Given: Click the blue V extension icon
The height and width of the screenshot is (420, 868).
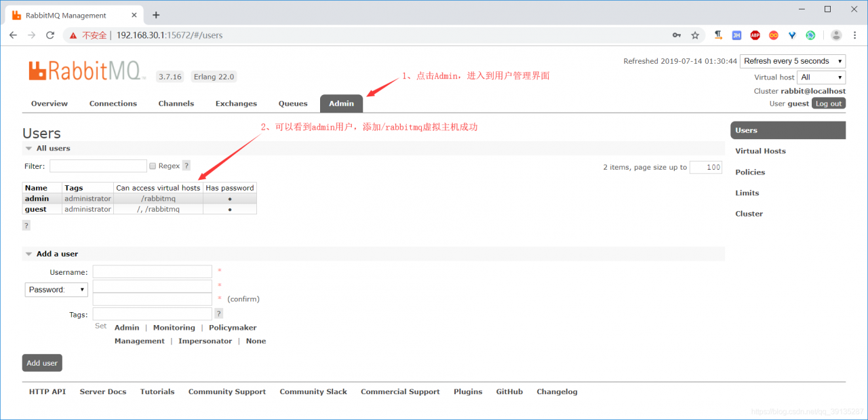Looking at the screenshot, I should coord(792,35).
